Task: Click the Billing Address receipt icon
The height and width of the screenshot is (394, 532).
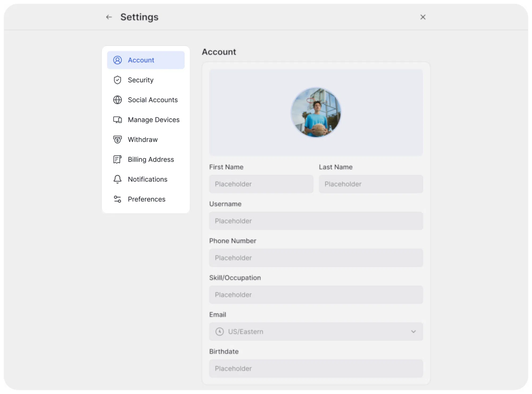Action: (117, 159)
